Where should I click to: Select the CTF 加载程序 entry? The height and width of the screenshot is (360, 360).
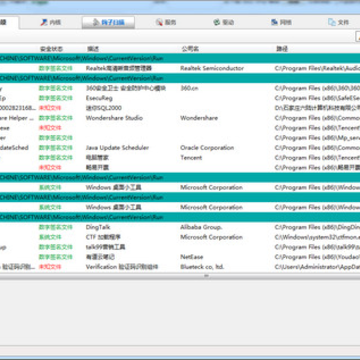pos(103,237)
